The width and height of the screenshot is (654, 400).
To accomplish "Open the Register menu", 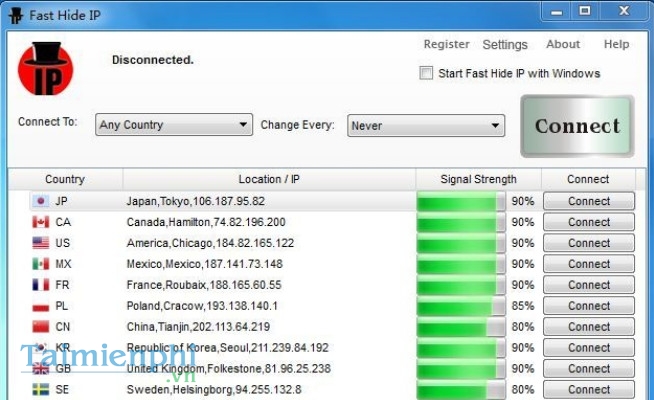I will [x=446, y=44].
